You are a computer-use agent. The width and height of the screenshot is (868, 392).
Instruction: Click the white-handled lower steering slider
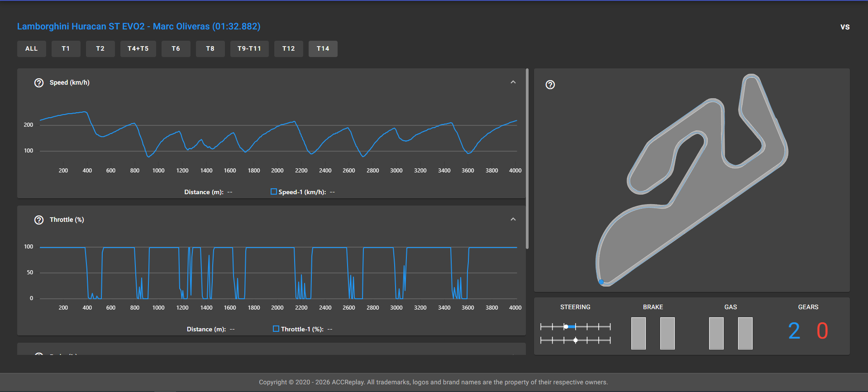(x=575, y=340)
